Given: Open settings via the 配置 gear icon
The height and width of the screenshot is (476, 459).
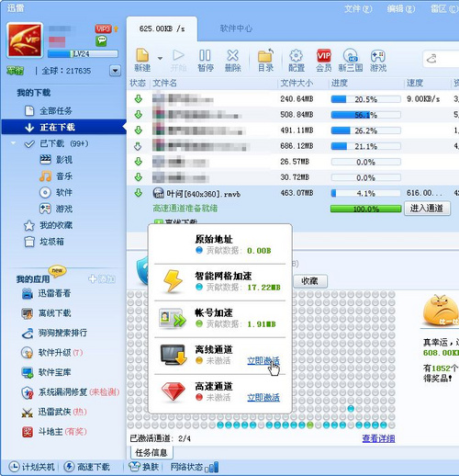Looking at the screenshot, I should pyautogui.click(x=297, y=60).
